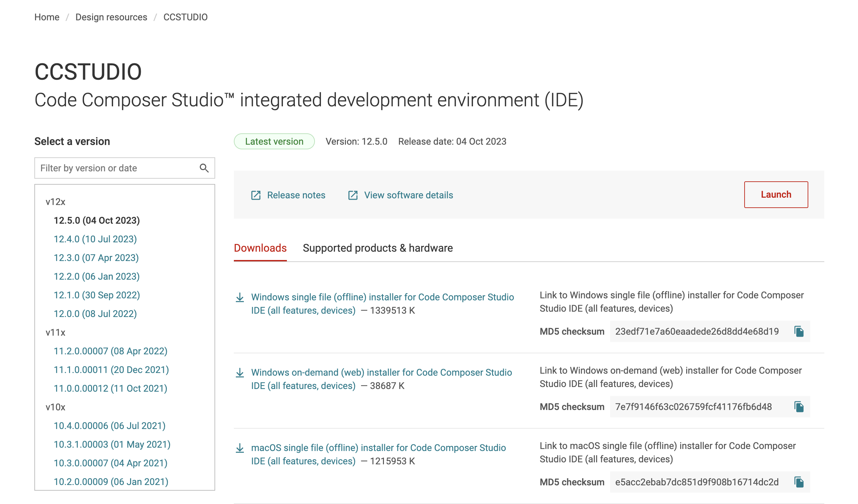This screenshot has width=858, height=504.
Task: Click the View software details external icon
Action: point(353,195)
